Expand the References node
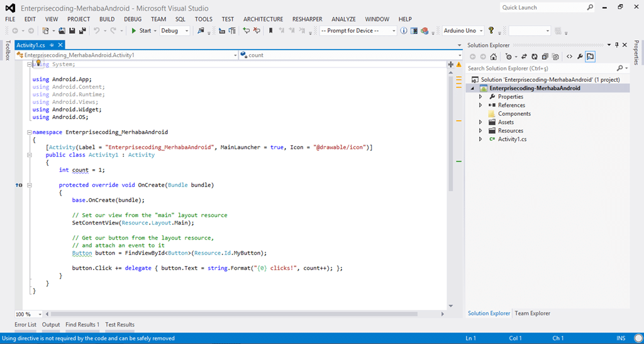The width and height of the screenshot is (644, 344). [x=480, y=106]
